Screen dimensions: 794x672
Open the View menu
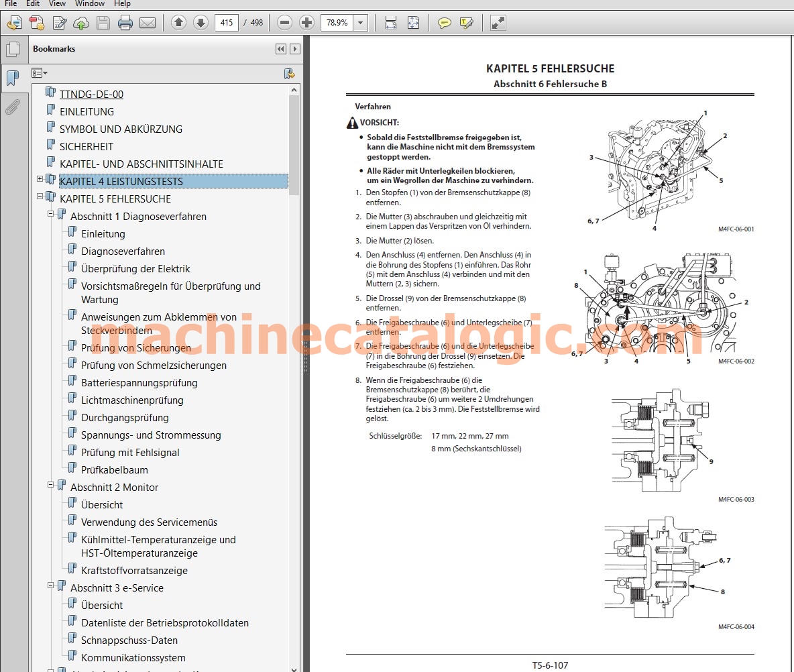[x=57, y=3]
